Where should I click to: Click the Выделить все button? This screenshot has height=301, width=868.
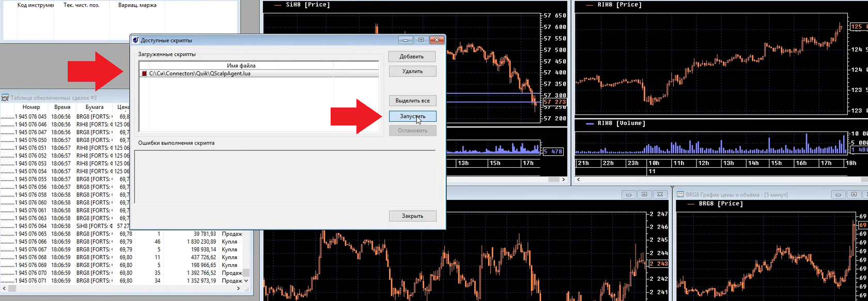tap(412, 101)
